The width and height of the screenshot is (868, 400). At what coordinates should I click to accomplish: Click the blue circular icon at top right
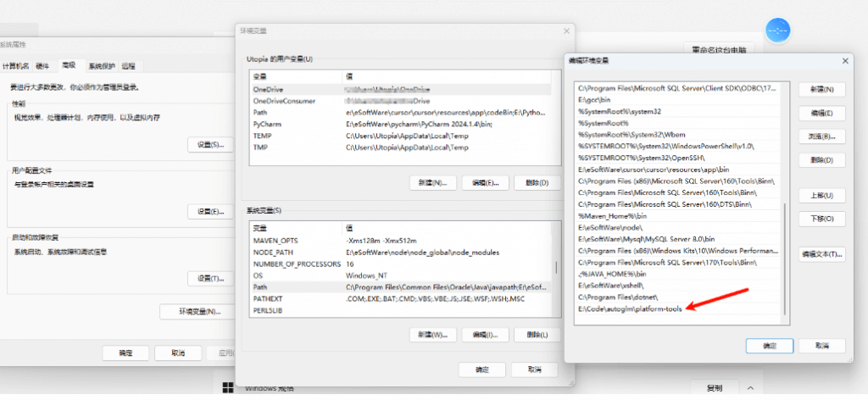tap(777, 31)
